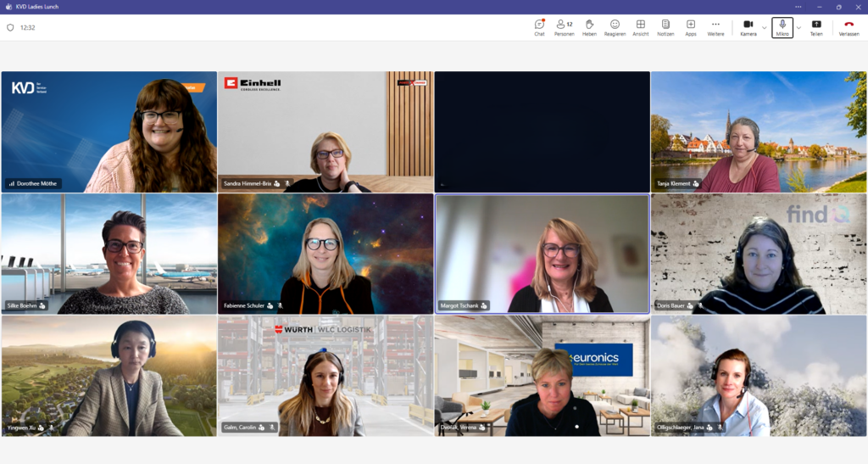Mute microphone using Mikro button
Viewport: 868px width, 464px height.
click(x=782, y=27)
